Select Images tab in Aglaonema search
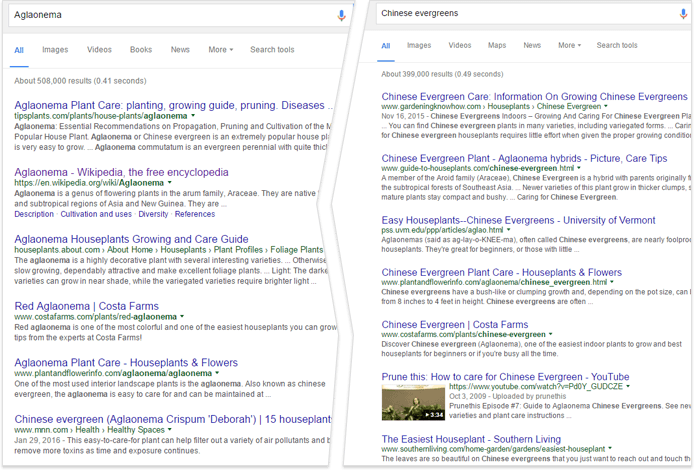 (x=55, y=50)
